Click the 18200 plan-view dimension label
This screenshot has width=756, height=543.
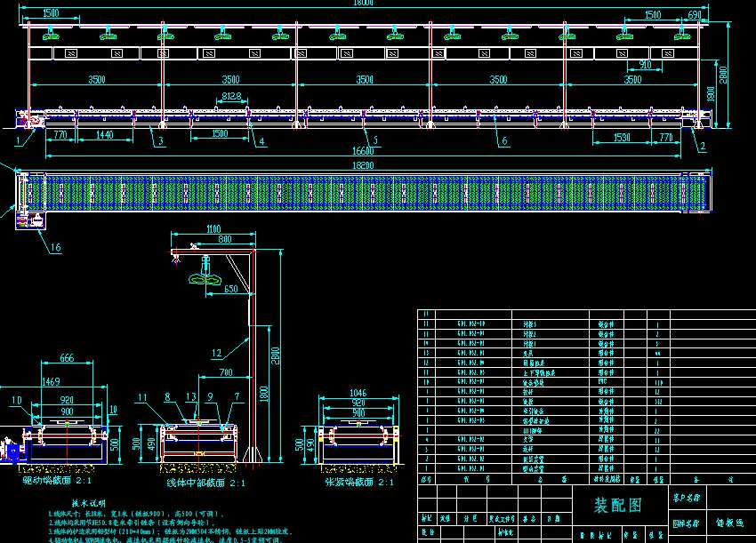point(363,165)
